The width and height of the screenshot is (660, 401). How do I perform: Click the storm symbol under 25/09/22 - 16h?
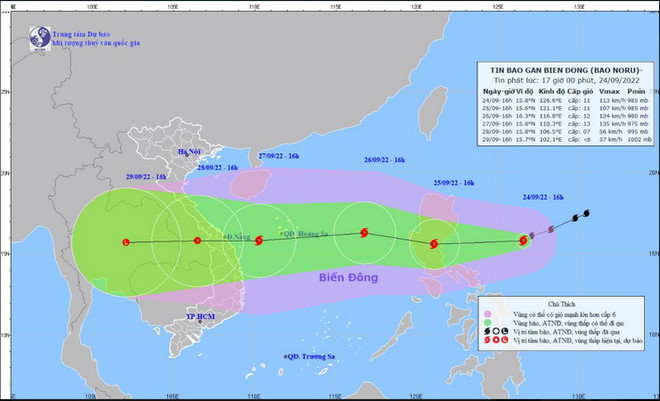pos(433,243)
